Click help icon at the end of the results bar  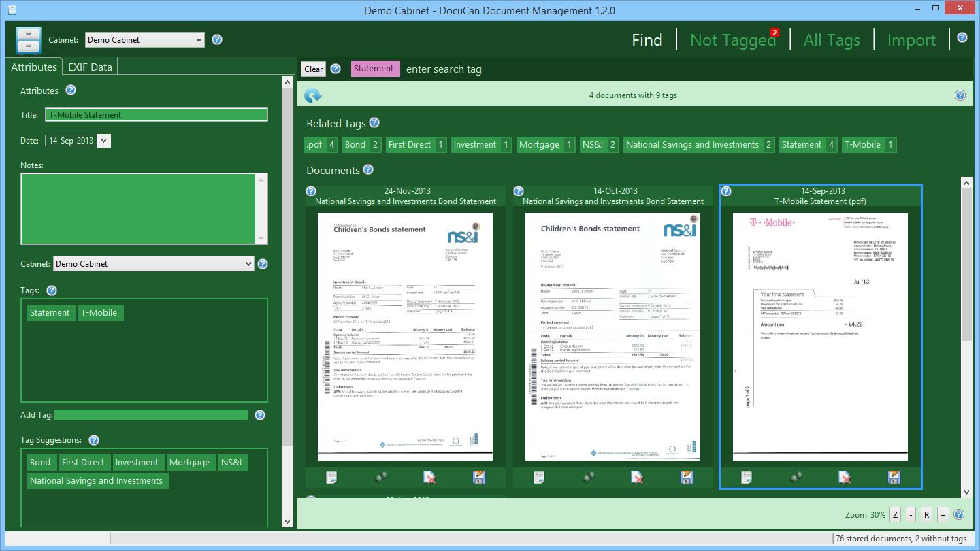click(x=960, y=95)
